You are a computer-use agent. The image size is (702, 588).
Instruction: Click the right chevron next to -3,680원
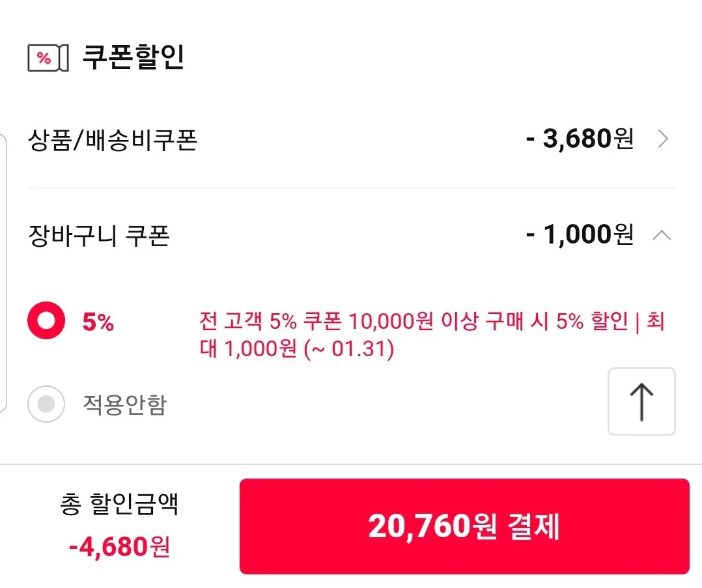[x=663, y=138]
